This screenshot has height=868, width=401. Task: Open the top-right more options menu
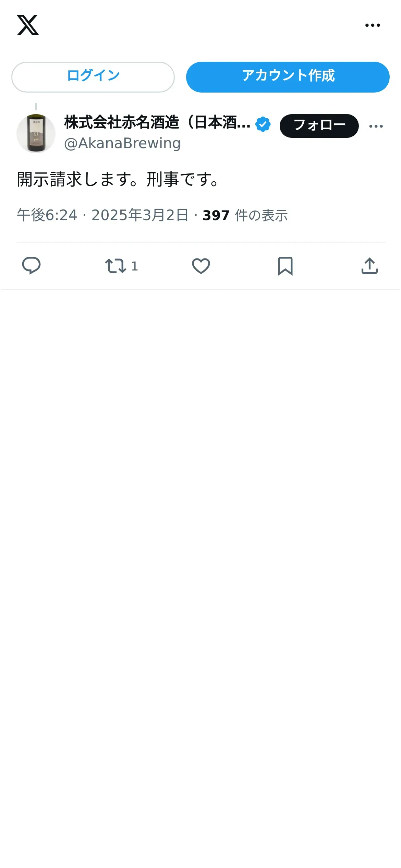tap(373, 25)
